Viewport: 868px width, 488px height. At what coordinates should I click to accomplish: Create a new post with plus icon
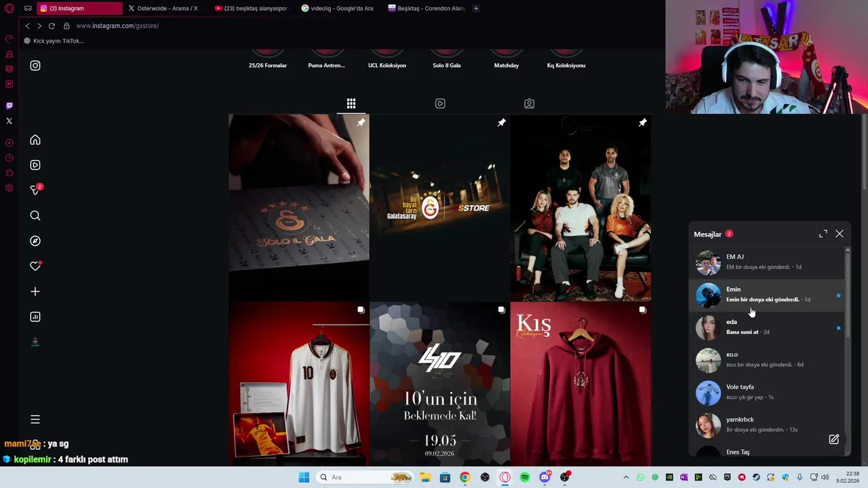coord(35,291)
